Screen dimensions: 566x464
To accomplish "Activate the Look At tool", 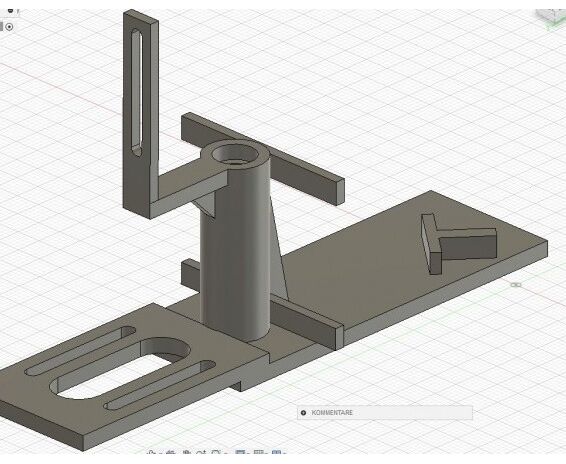I will [171, 452].
